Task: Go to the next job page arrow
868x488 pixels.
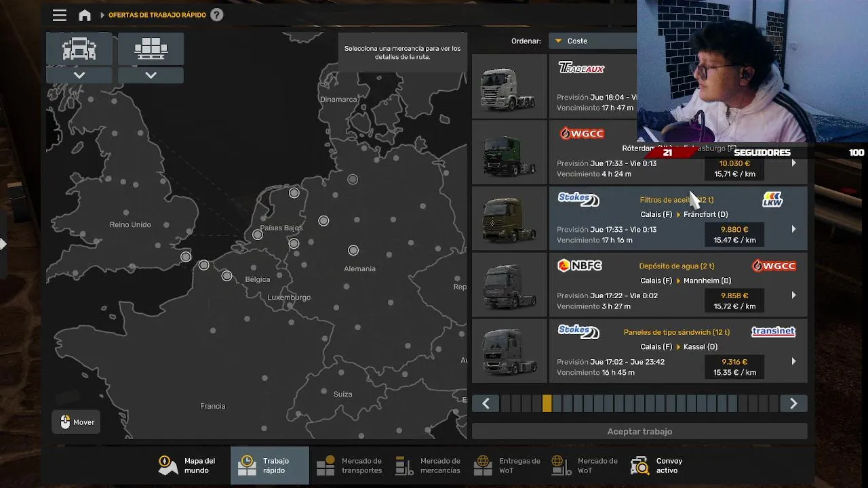Action: 793,404
